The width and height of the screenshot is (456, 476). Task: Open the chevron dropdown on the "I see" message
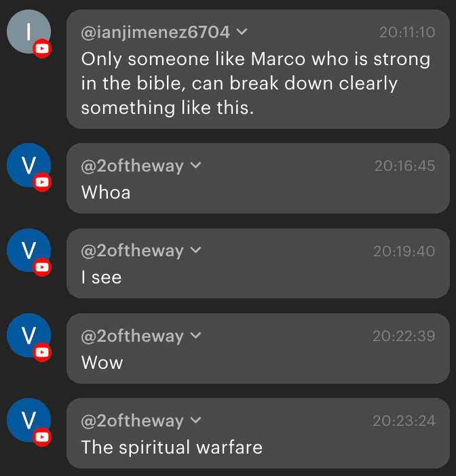(195, 251)
